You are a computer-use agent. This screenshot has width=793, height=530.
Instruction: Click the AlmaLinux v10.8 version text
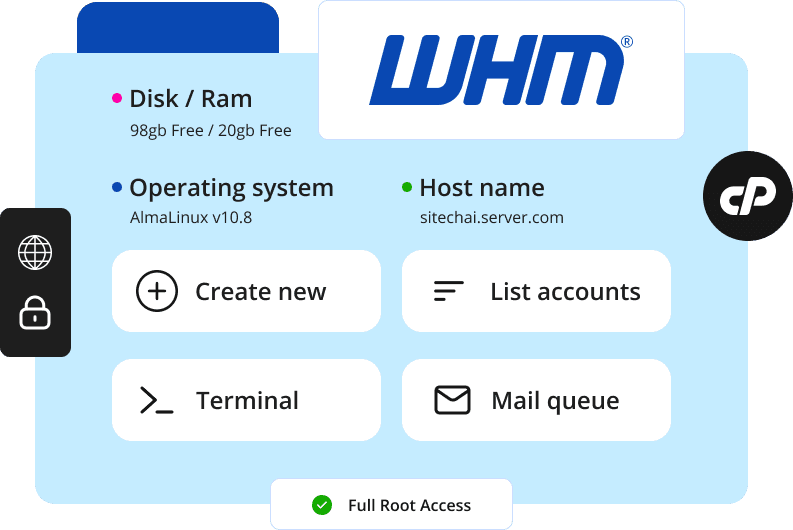[x=190, y=217]
